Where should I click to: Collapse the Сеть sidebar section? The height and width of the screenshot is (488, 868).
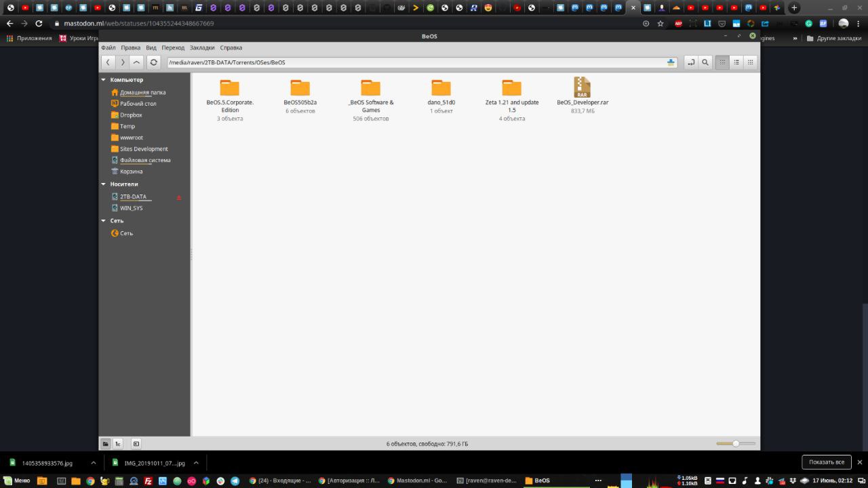(104, 221)
